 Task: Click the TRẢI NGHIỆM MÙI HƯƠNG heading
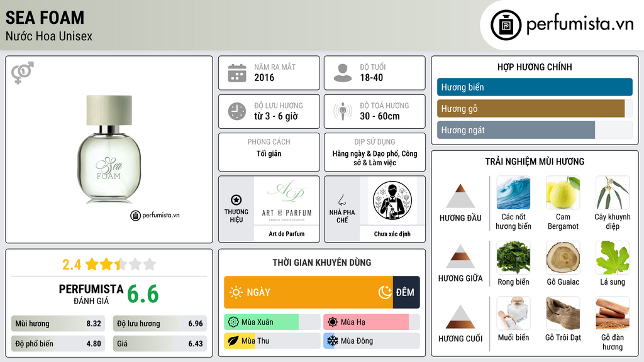click(x=535, y=162)
